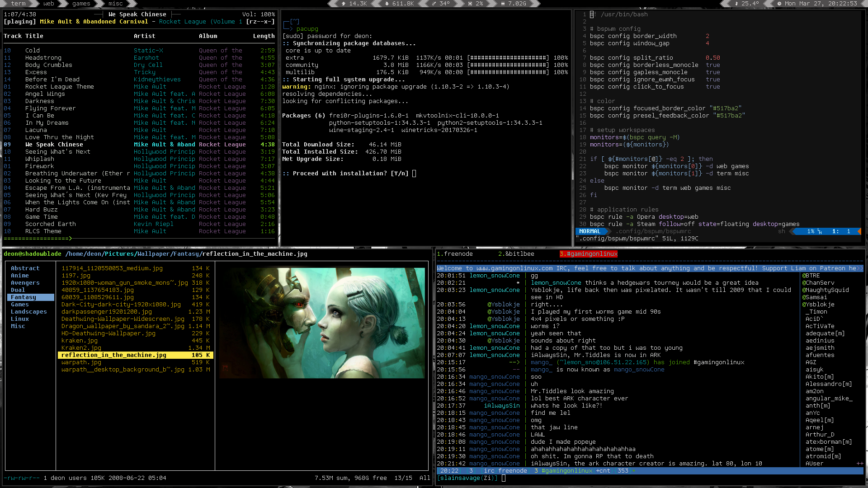Click the CPU usage chip icon
Screen dimensions: 868x488
pos(470,4)
